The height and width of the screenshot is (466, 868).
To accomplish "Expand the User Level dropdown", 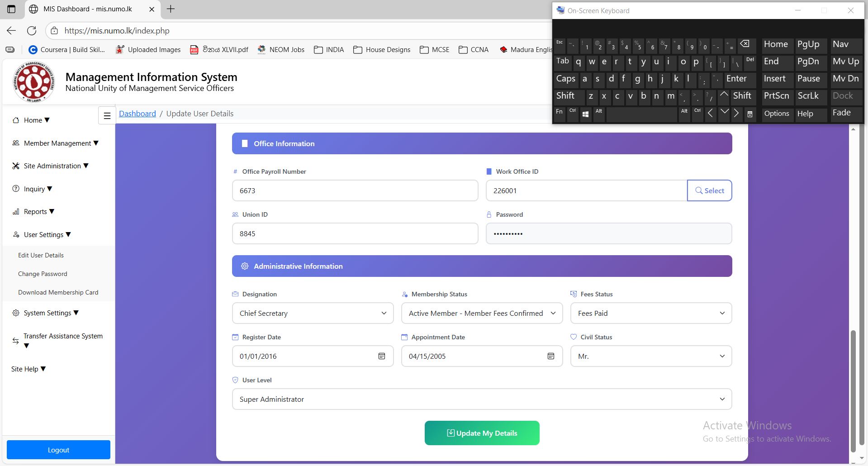I will [x=482, y=399].
